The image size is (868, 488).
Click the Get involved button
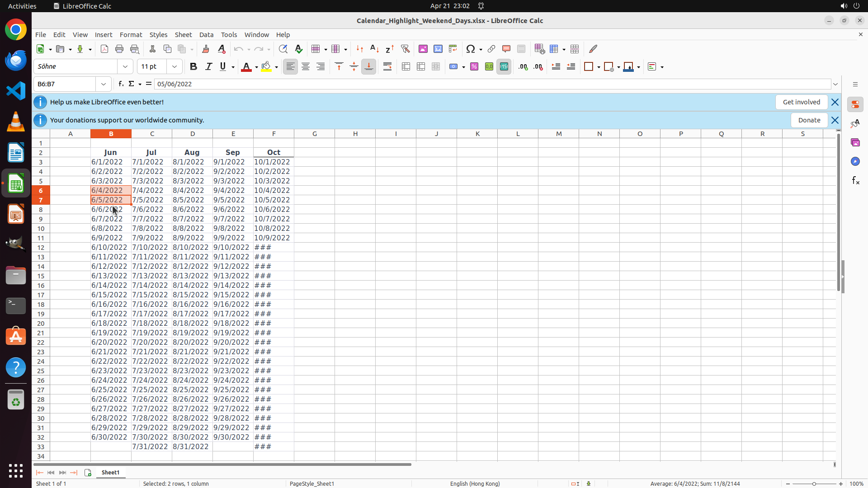click(x=801, y=102)
